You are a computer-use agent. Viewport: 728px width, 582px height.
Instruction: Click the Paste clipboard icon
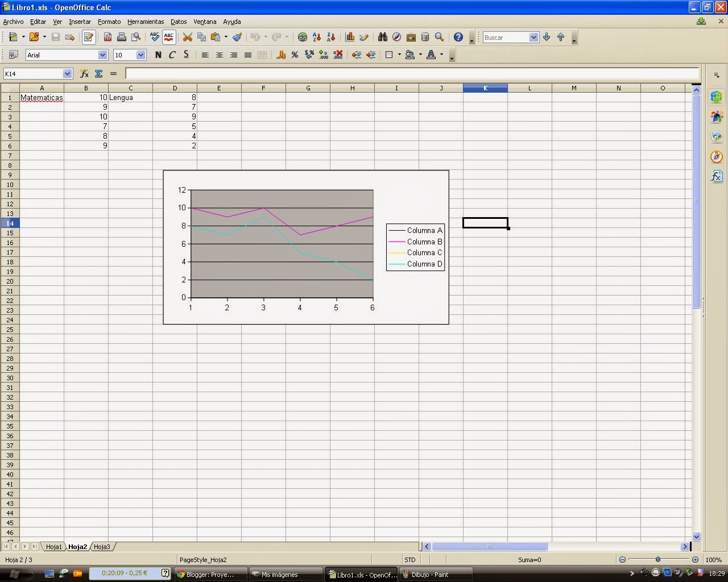(216, 37)
